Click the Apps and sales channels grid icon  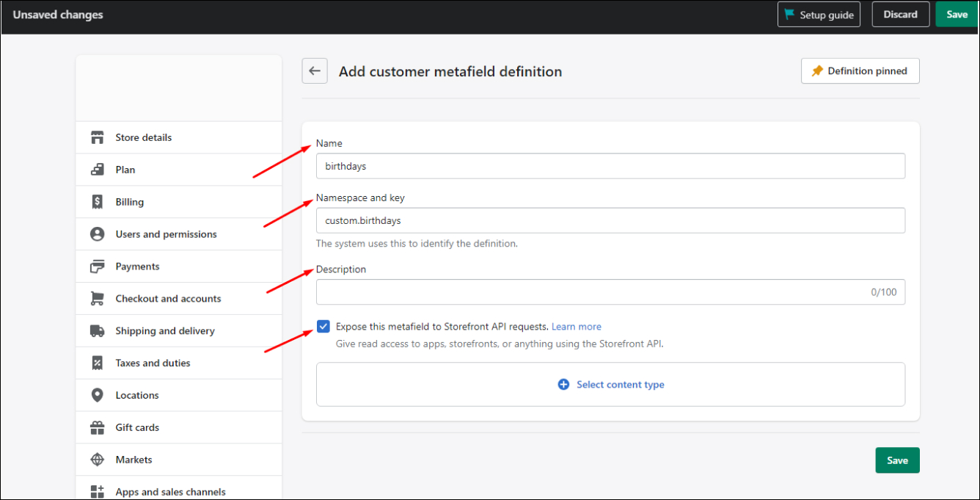click(x=97, y=492)
